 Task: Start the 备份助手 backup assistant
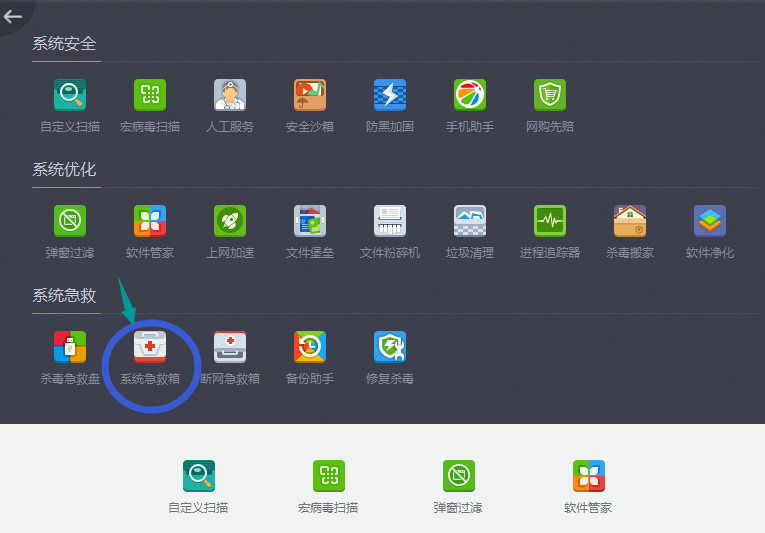tap(310, 347)
